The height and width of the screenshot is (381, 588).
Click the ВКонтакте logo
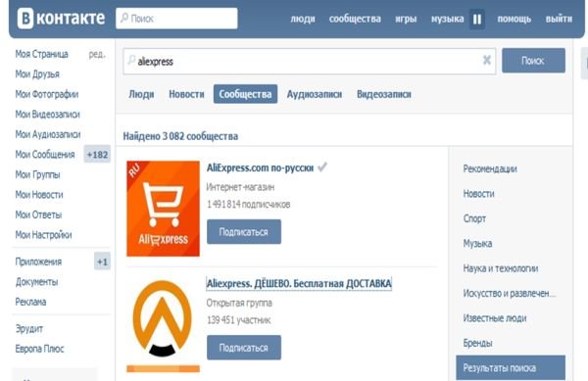point(61,19)
